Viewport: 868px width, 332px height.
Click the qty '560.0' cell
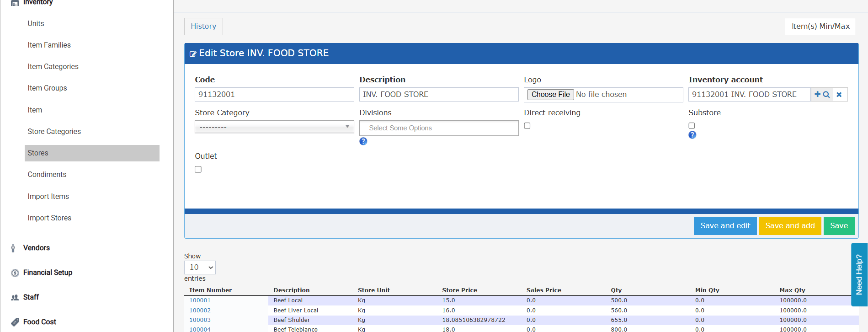(x=619, y=311)
